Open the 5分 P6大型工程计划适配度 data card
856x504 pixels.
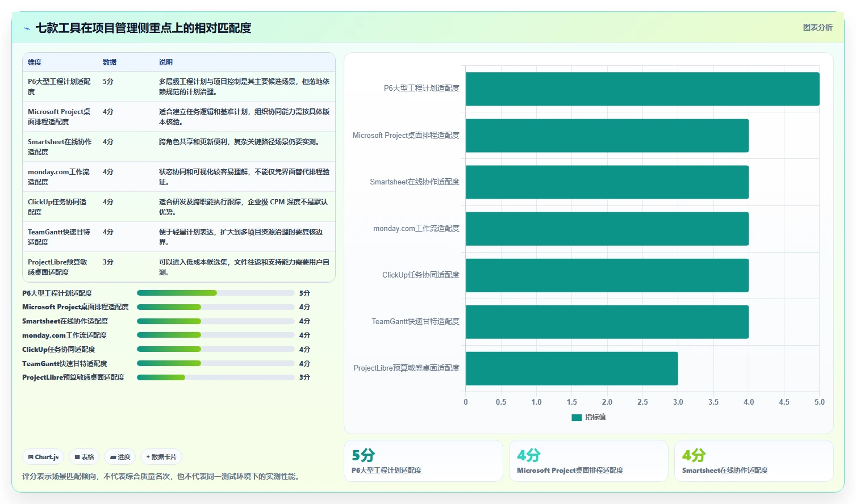tap(423, 461)
